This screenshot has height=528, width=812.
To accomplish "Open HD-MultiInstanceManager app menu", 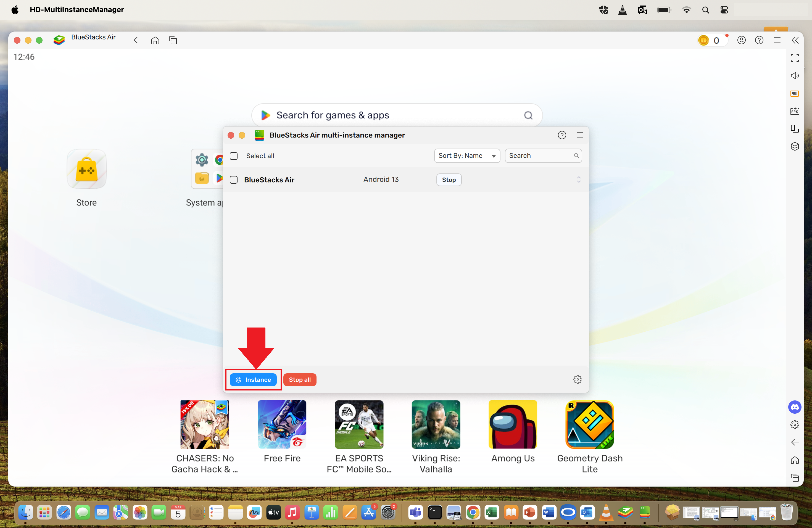I will click(x=77, y=10).
